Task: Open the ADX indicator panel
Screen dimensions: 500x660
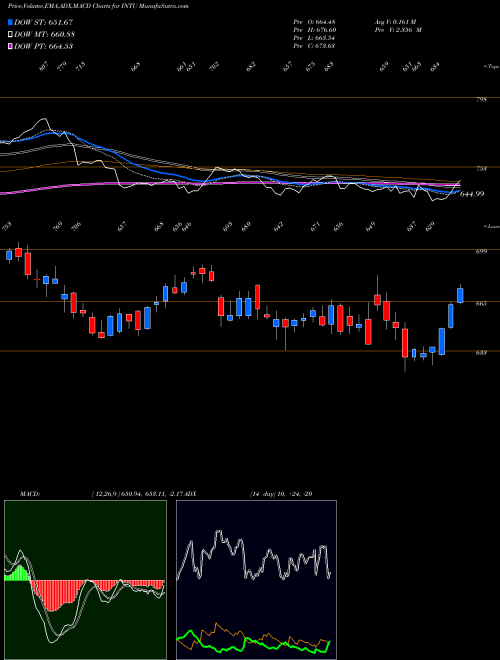Action: [x=256, y=580]
